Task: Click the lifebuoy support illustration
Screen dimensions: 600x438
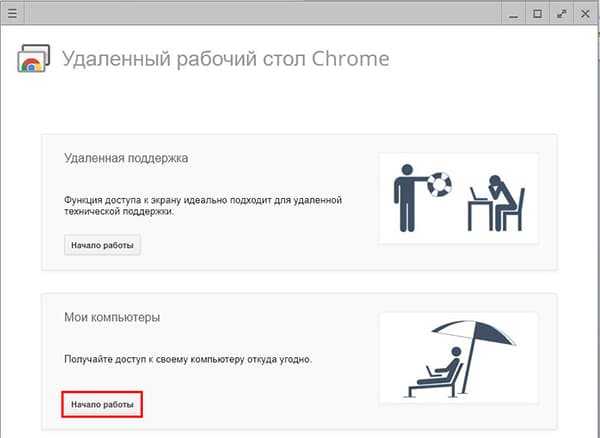Action: pyautogui.click(x=459, y=198)
